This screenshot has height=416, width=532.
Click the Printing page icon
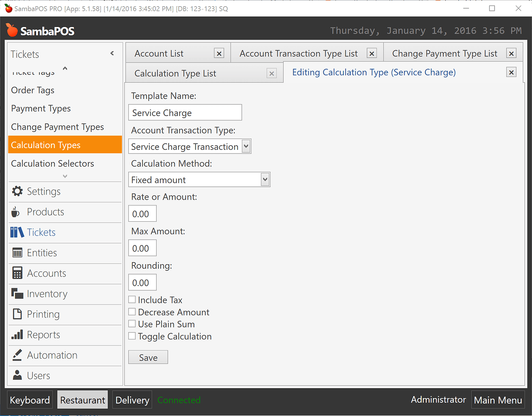[16, 314]
